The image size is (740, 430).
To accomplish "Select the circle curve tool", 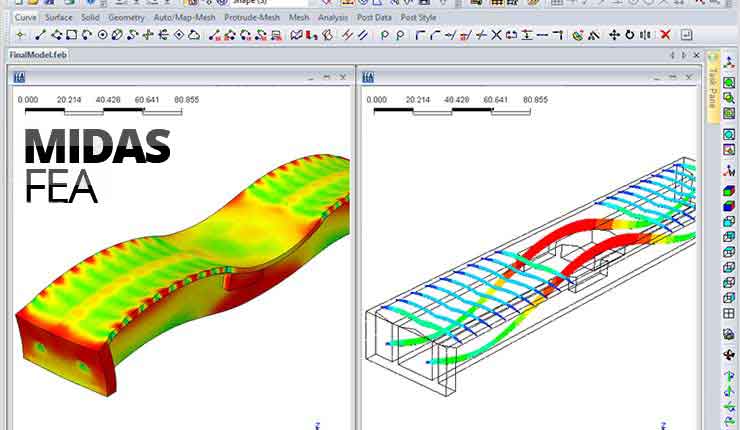I will [102, 35].
